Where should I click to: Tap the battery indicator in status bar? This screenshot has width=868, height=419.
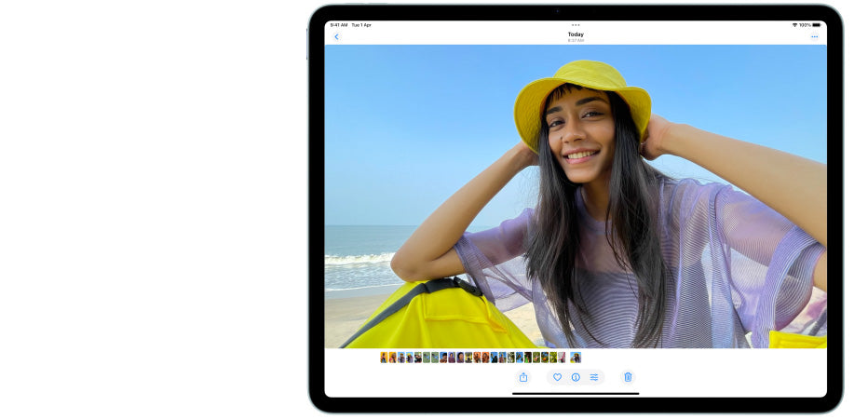coord(817,25)
